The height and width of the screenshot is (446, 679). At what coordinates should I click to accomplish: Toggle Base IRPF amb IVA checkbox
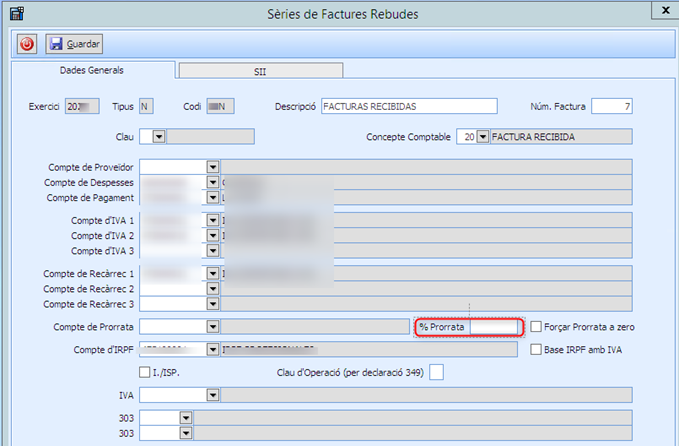point(537,350)
